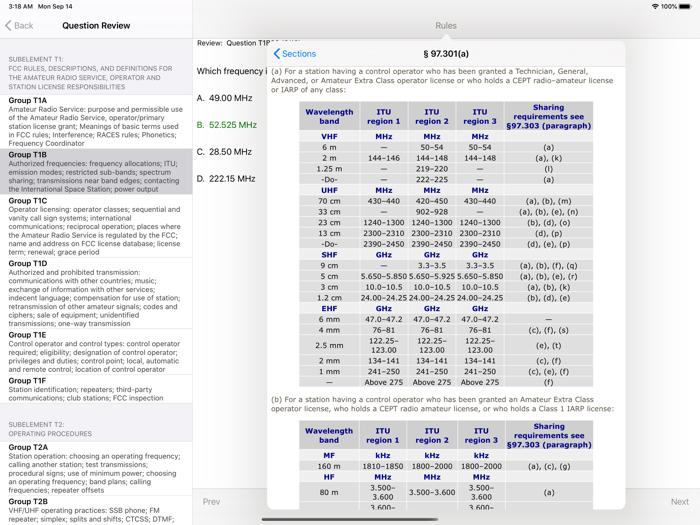The width and height of the screenshot is (700, 525).
Task: Open Group T1C operator licensing
Action: pos(96,226)
